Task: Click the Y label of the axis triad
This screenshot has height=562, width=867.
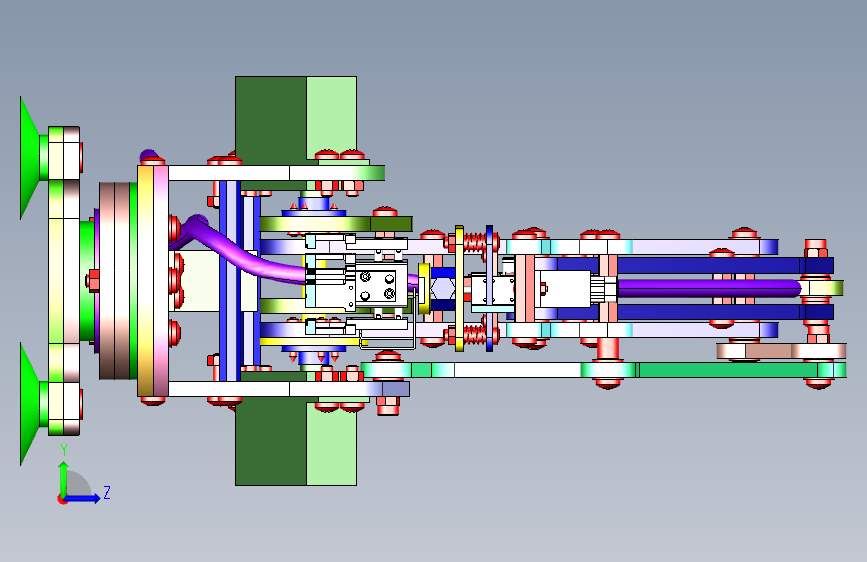Action: pyautogui.click(x=64, y=450)
